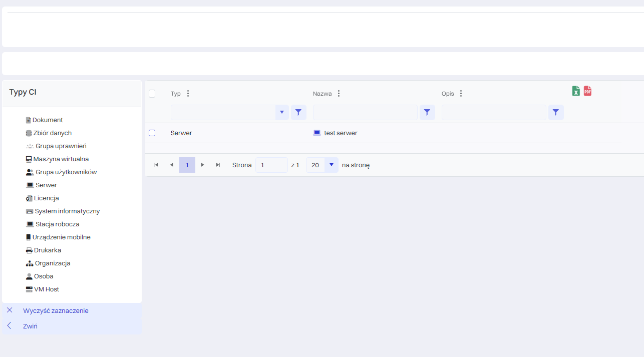Open the Nazwa column options menu

pos(339,94)
